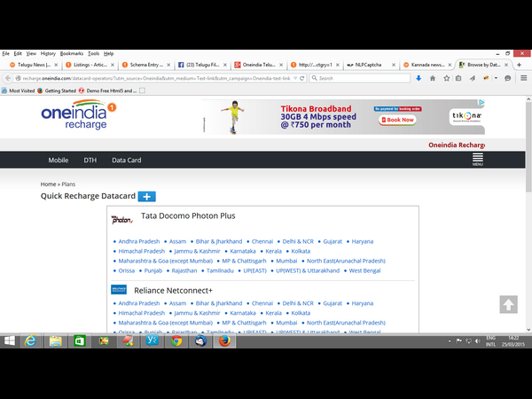
Task: Open the History menu
Action: coord(48,53)
